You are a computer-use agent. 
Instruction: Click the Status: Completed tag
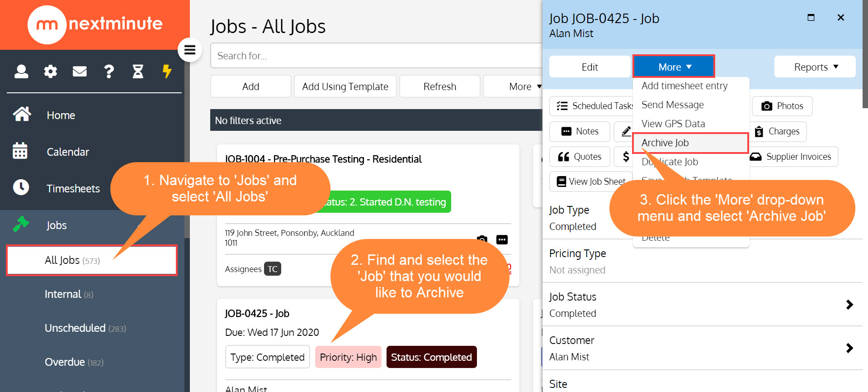(x=431, y=357)
